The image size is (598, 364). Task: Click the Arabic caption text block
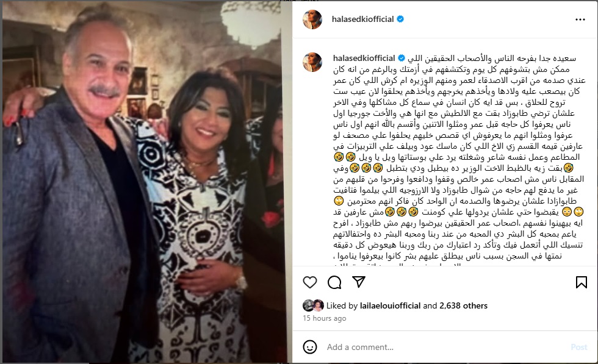pyautogui.click(x=459, y=157)
